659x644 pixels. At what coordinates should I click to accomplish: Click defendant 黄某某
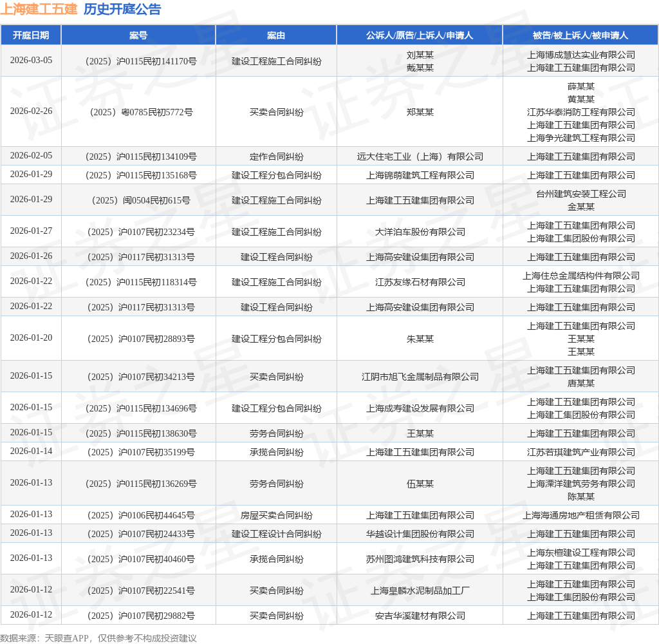tap(581, 99)
